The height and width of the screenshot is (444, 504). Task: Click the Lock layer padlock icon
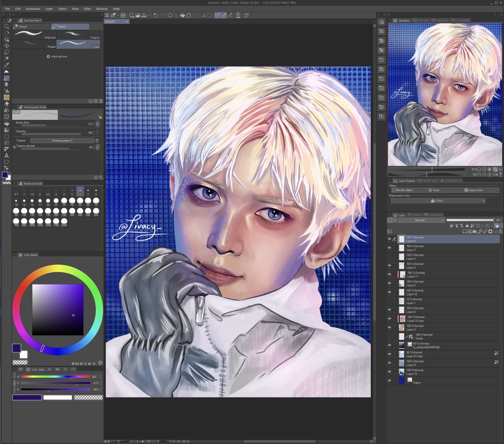coord(467,226)
